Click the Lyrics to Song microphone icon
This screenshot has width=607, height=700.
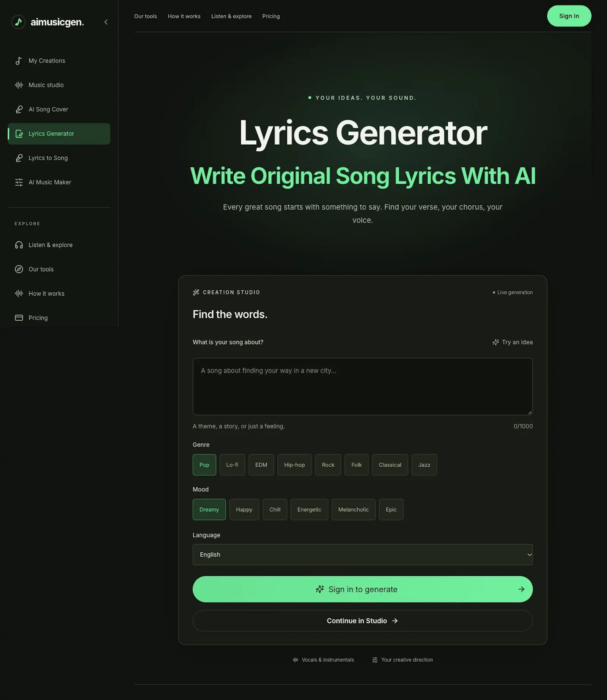(19, 158)
